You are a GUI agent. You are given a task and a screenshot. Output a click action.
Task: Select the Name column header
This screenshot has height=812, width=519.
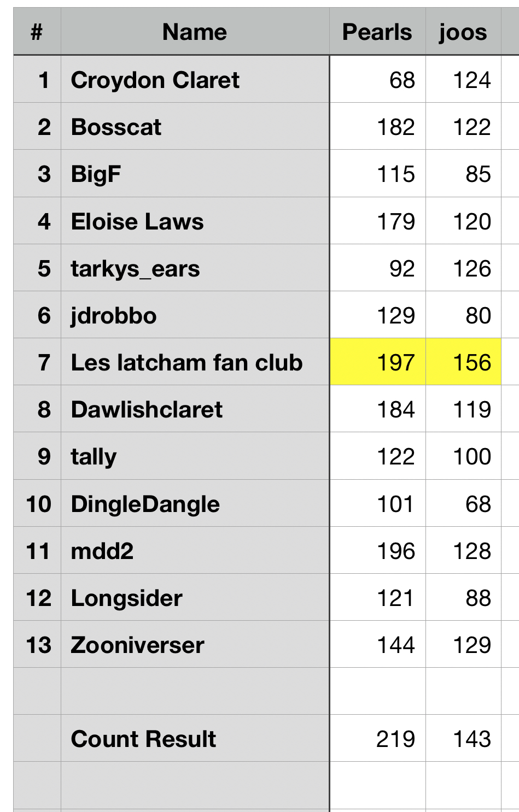tap(195, 32)
